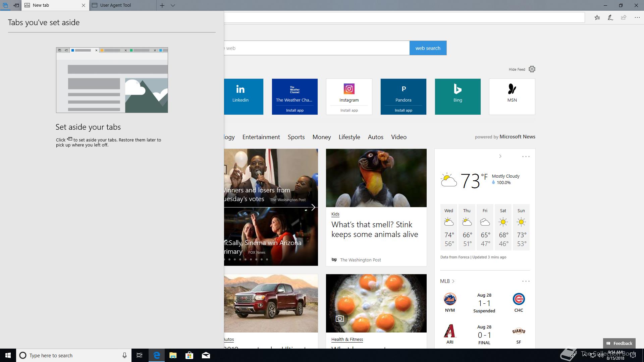Open MLB card more options dots

[526, 281]
